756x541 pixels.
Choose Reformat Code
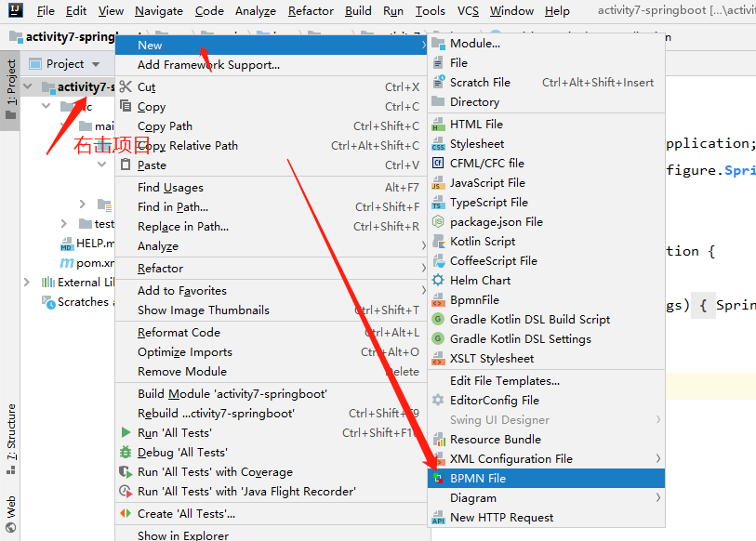pos(271,332)
